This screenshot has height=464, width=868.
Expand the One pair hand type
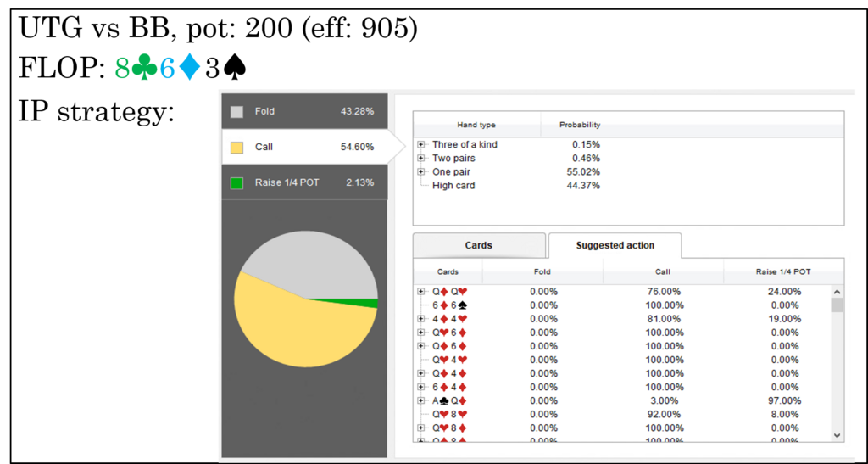421,172
